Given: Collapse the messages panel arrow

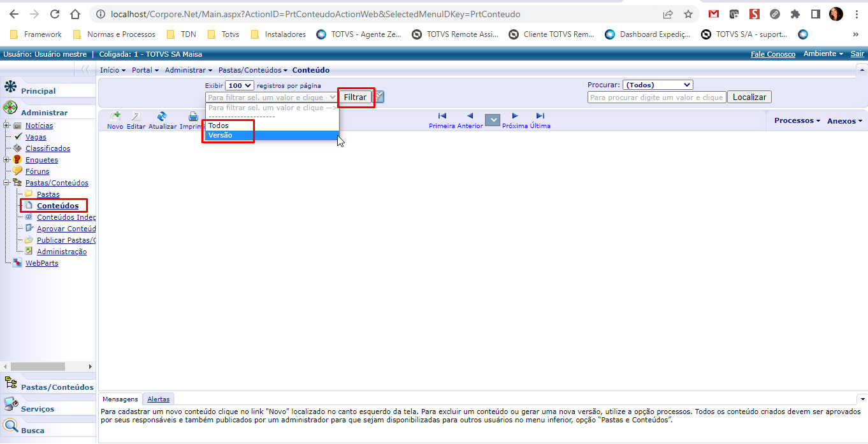Looking at the screenshot, I should tap(862, 399).
